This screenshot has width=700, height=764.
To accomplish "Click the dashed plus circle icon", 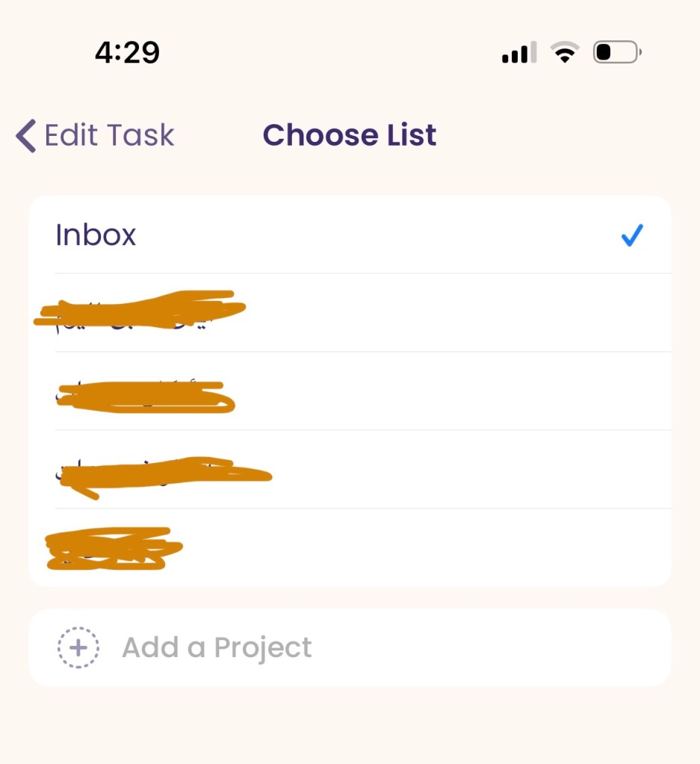I will 78,647.
